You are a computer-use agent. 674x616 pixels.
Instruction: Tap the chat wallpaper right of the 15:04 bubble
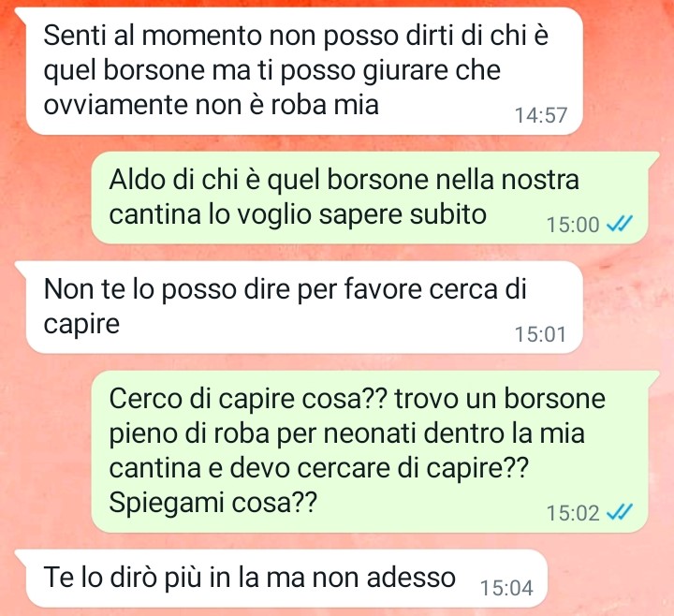click(x=610, y=579)
